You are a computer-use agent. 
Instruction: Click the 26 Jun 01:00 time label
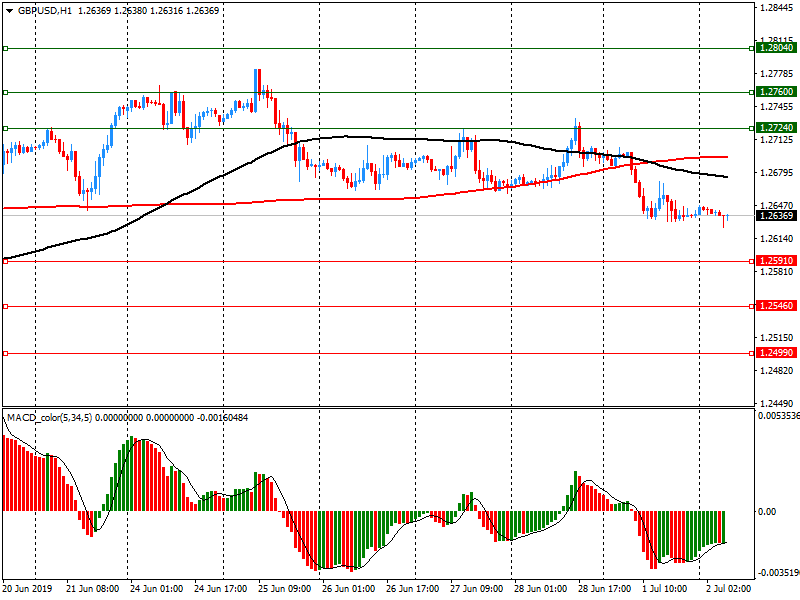point(349,588)
